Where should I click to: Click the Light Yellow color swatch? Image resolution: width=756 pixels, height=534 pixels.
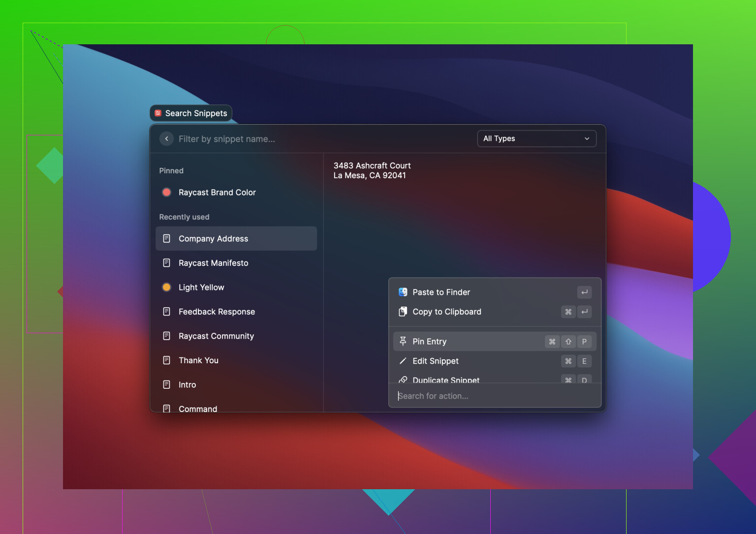click(x=166, y=287)
